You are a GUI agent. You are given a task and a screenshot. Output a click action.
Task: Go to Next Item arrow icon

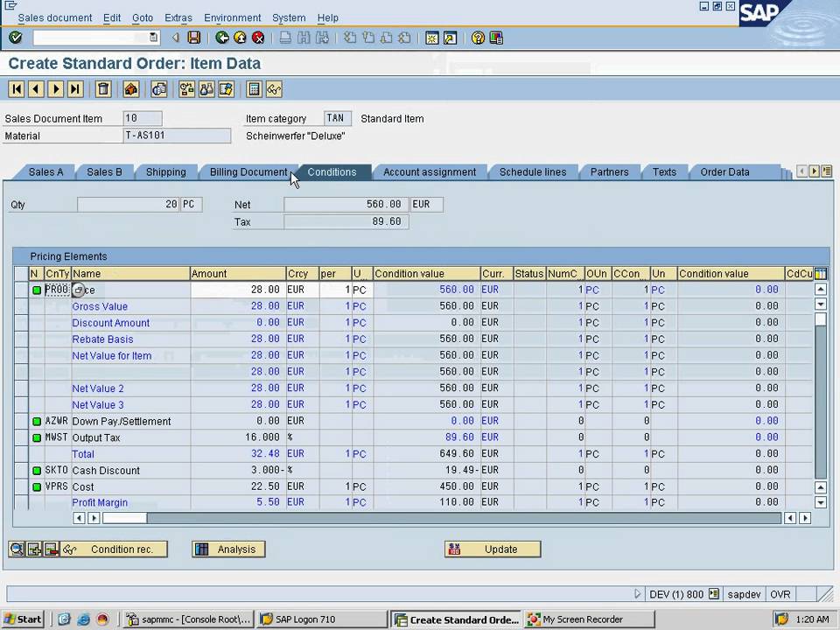56,89
